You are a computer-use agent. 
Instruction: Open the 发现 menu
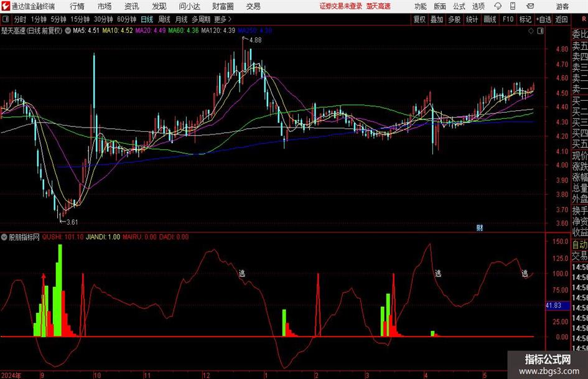click(x=159, y=6)
